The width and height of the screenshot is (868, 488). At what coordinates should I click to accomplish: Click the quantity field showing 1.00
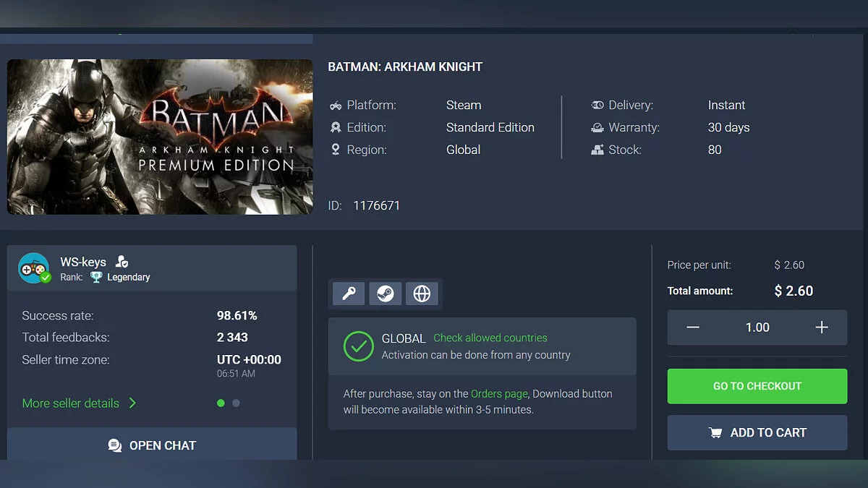click(x=757, y=328)
